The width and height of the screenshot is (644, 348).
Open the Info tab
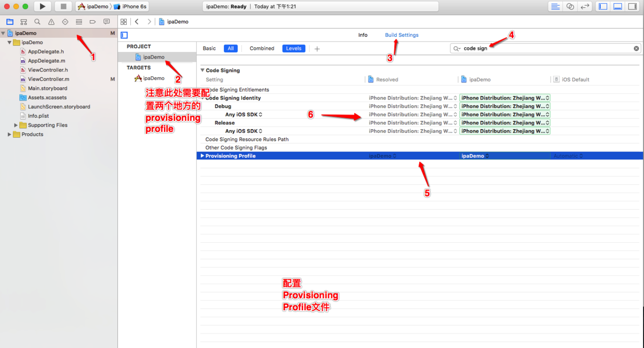pyautogui.click(x=363, y=35)
